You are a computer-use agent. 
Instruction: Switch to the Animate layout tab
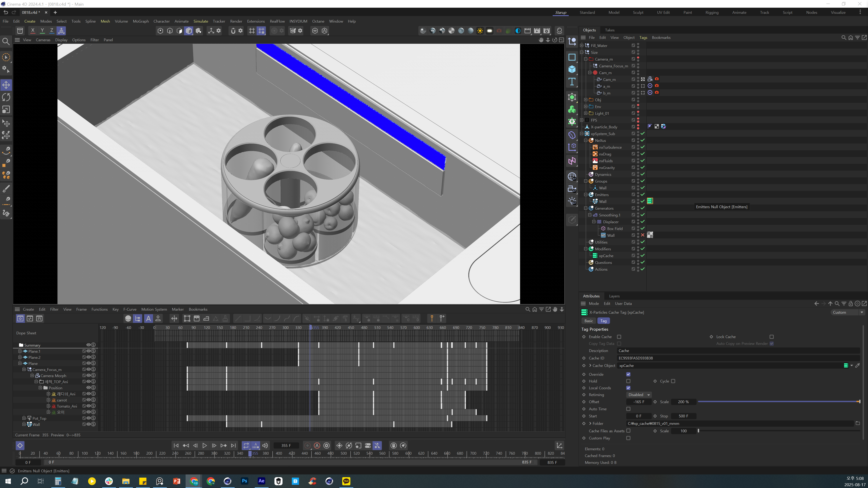[739, 12]
